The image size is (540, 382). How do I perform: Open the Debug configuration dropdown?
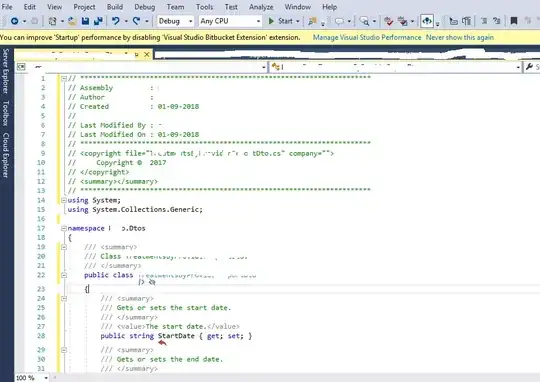(x=175, y=21)
